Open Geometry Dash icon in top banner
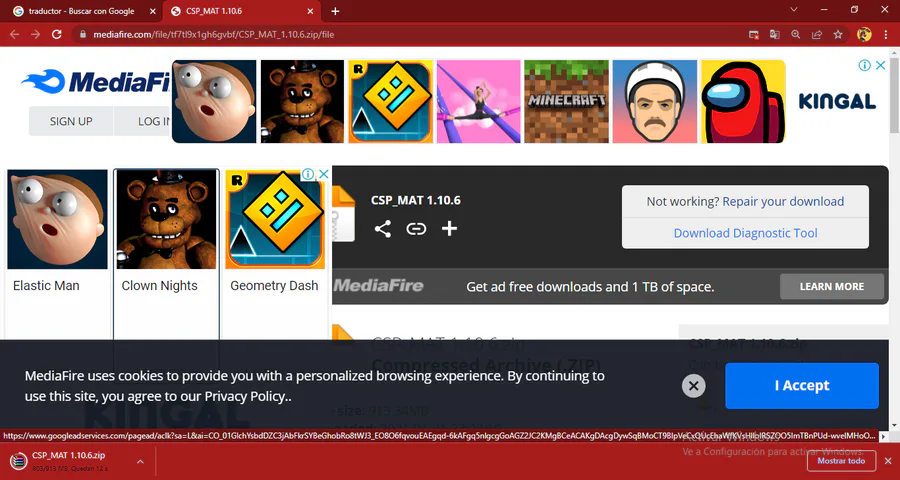 pos(390,101)
